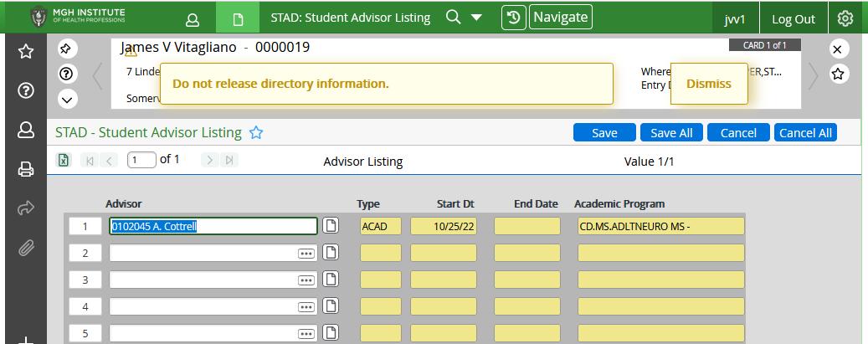Close the person card with X
The width and height of the screenshot is (868, 344).
(x=838, y=49)
